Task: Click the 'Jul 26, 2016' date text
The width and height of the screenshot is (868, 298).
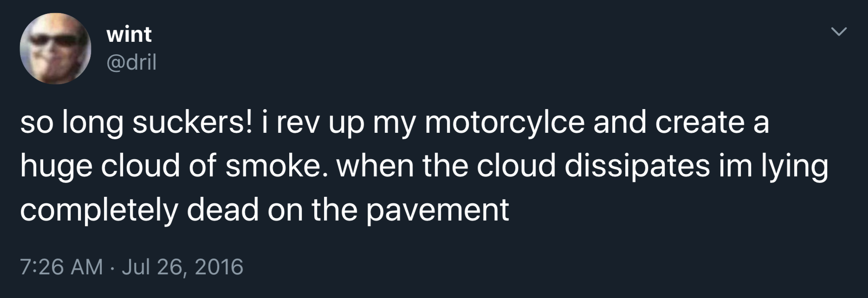Action: coord(183,266)
